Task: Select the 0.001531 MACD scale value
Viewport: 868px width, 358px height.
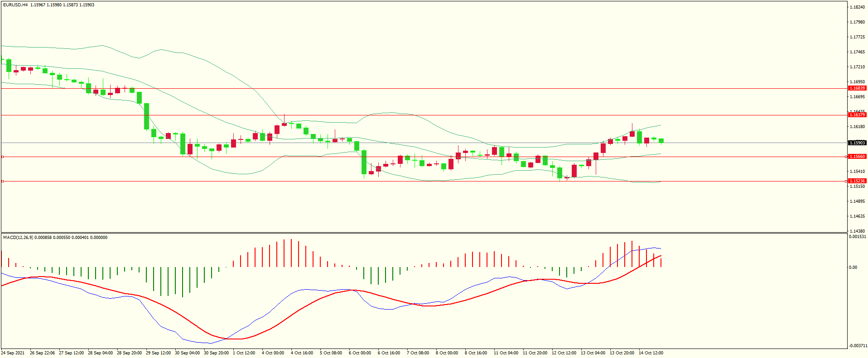Action: (857, 237)
